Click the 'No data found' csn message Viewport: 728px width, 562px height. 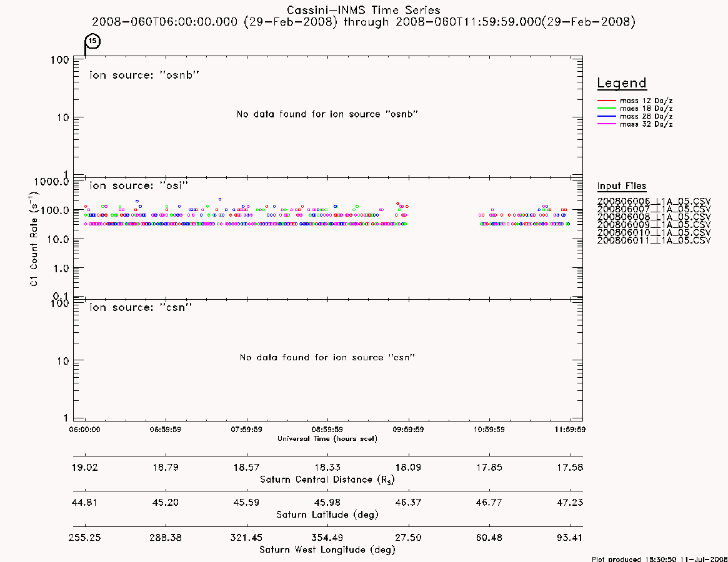327,357
